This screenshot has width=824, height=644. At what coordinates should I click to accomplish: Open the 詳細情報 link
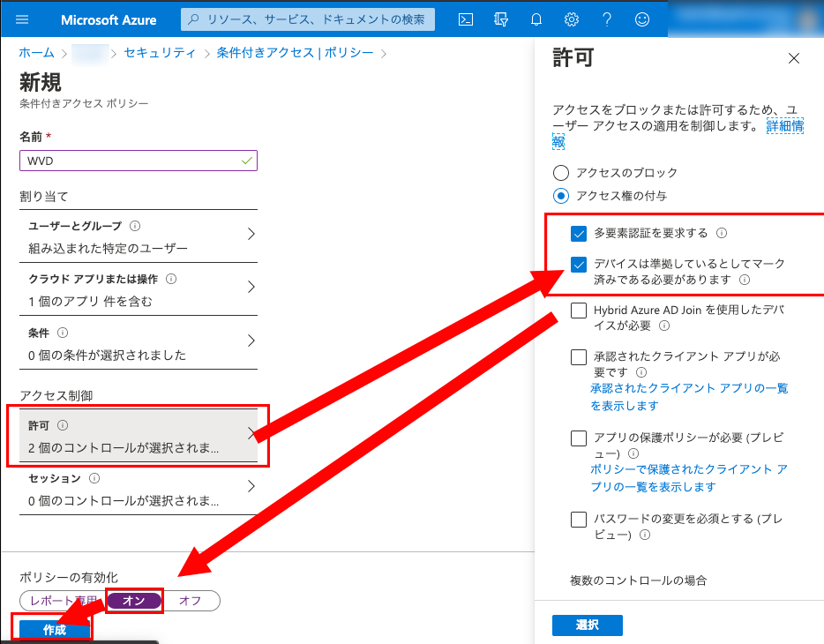pos(785,126)
